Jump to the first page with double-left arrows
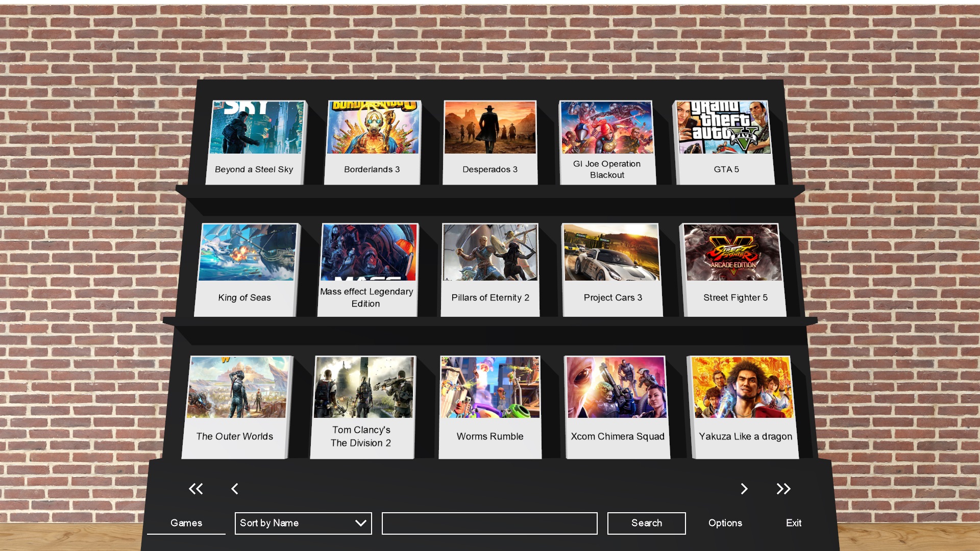980x551 pixels. [x=195, y=489]
